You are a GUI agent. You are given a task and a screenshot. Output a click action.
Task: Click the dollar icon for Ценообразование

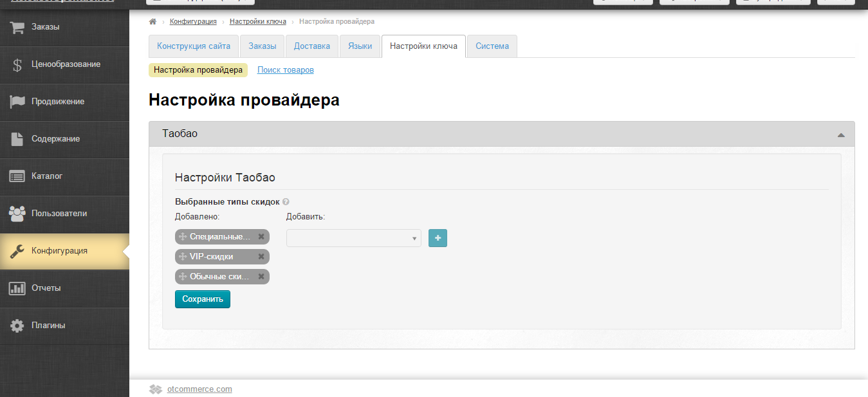tap(17, 64)
